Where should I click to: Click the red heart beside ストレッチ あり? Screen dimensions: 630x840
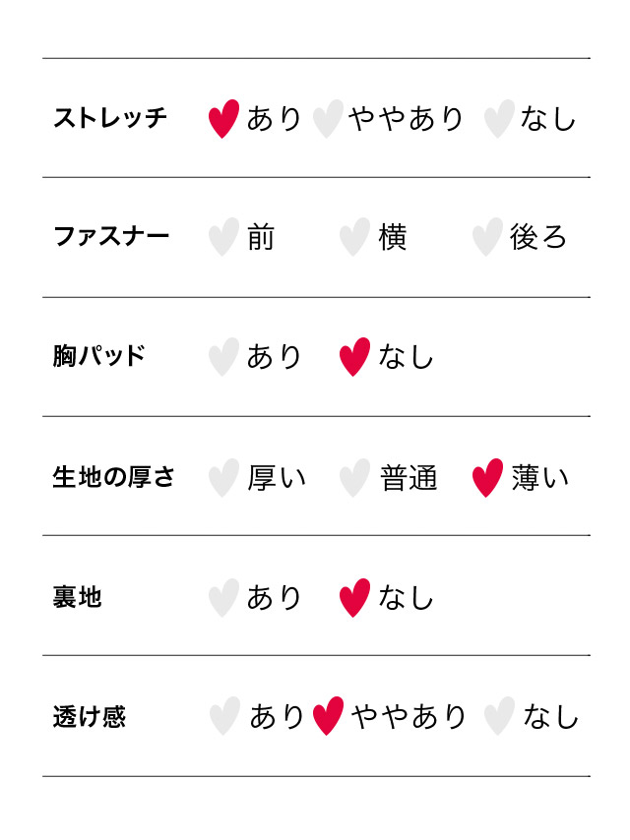(x=223, y=119)
